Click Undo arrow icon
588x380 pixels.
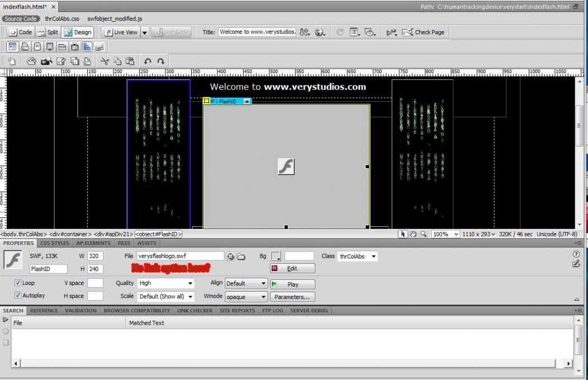pos(148,61)
